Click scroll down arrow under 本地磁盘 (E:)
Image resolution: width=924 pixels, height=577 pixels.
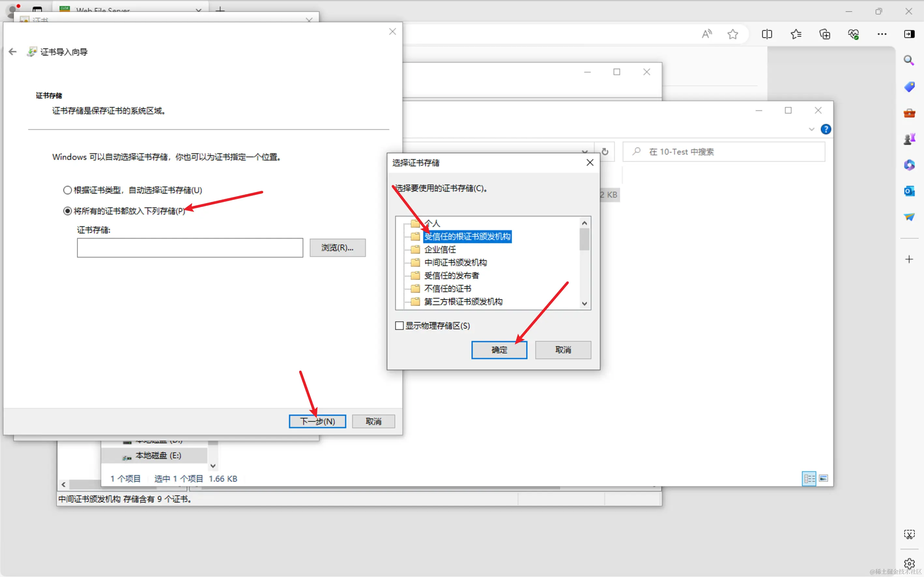(213, 466)
